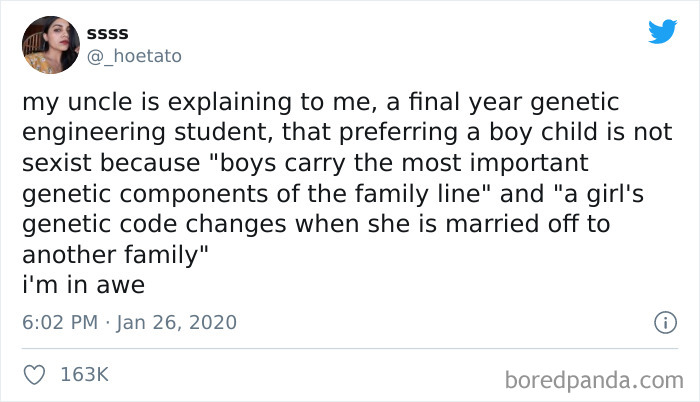Open the @_hoetato handle link
Screen dimensions: 700x402
135,56
